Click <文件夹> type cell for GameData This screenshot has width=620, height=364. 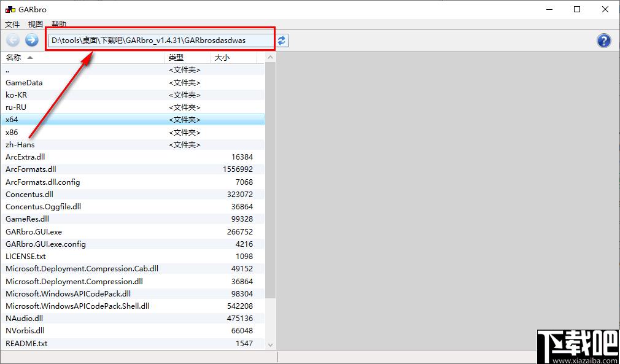pyautogui.click(x=185, y=83)
